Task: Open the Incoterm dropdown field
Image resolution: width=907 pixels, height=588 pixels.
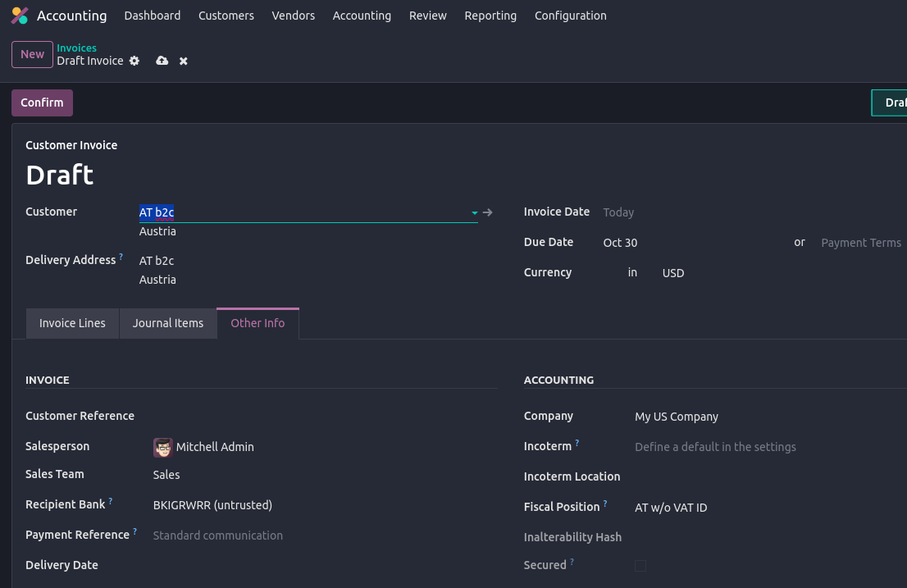Action: click(715, 447)
